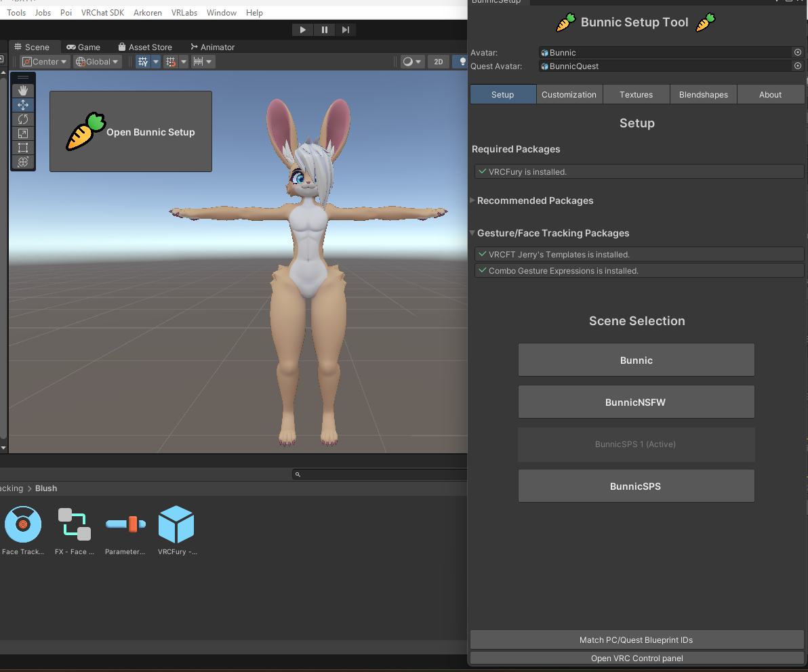Open the Tools menu
Image resolution: width=808 pixels, height=672 pixels.
16,12
